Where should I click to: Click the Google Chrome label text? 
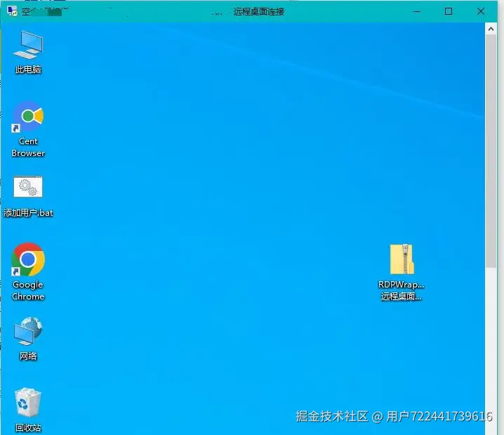(x=28, y=290)
